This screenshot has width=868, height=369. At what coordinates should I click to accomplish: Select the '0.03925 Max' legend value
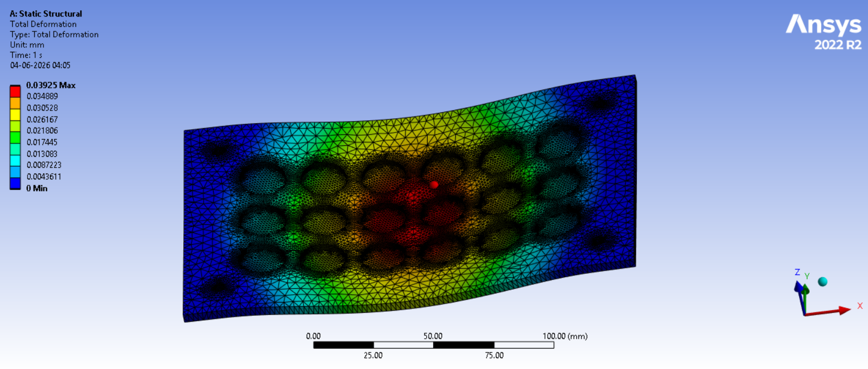(51, 85)
